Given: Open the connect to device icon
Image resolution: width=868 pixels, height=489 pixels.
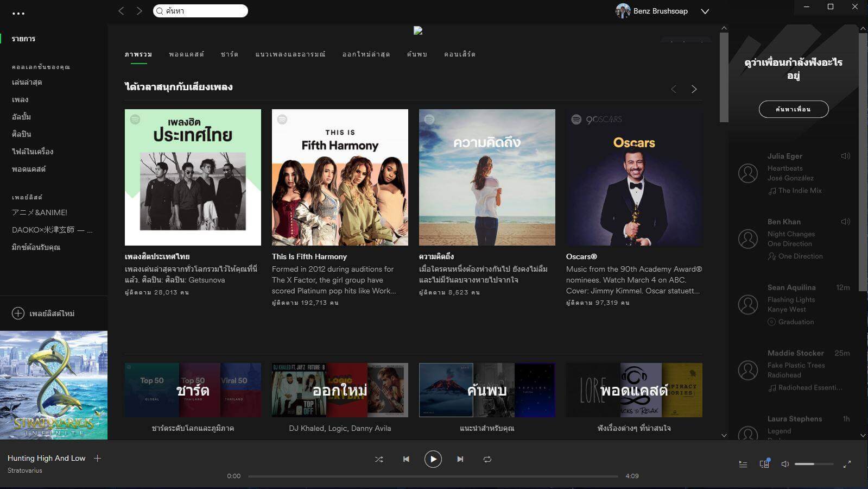Looking at the screenshot, I should tap(765, 463).
